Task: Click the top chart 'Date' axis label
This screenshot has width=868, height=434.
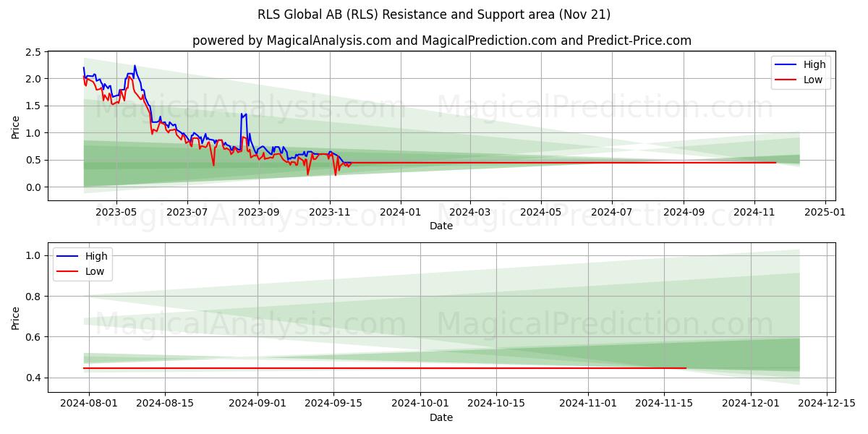Action: [441, 226]
